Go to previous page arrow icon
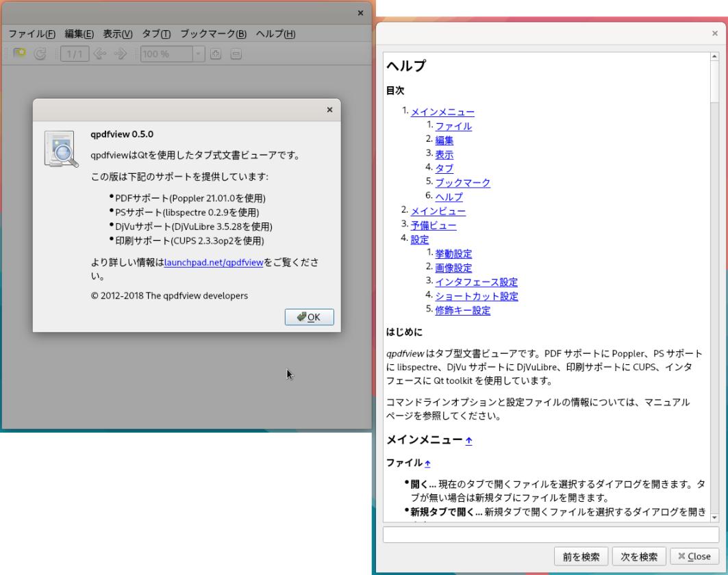Image resolution: width=728 pixels, height=575 pixels. tap(100, 54)
